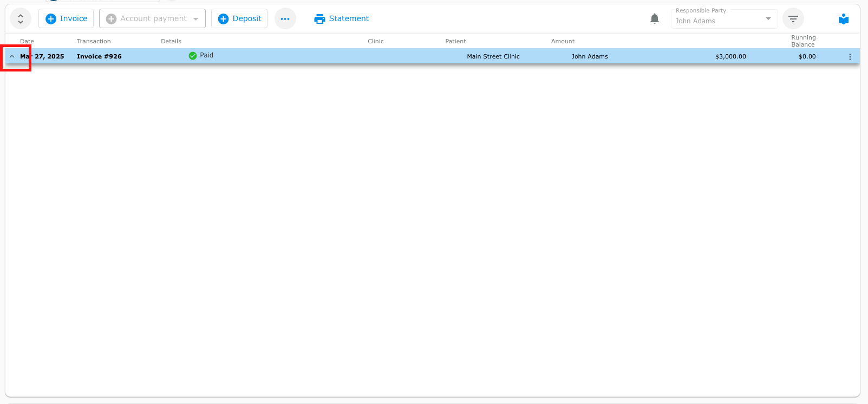
Task: Click the expand/collapse all rows button
Action: coord(21,18)
